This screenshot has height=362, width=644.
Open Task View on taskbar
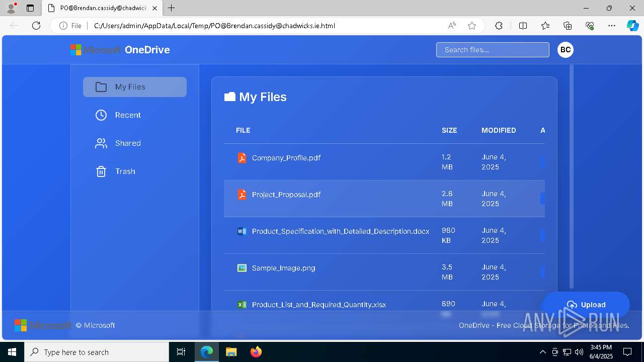(x=181, y=352)
